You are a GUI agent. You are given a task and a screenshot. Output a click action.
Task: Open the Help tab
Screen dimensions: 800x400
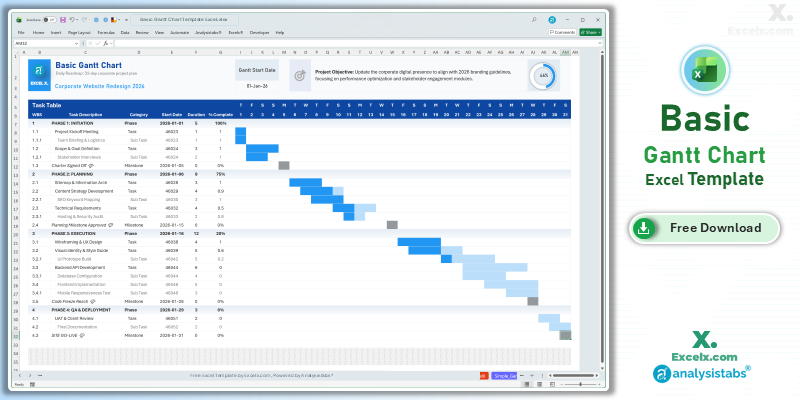[x=280, y=32]
